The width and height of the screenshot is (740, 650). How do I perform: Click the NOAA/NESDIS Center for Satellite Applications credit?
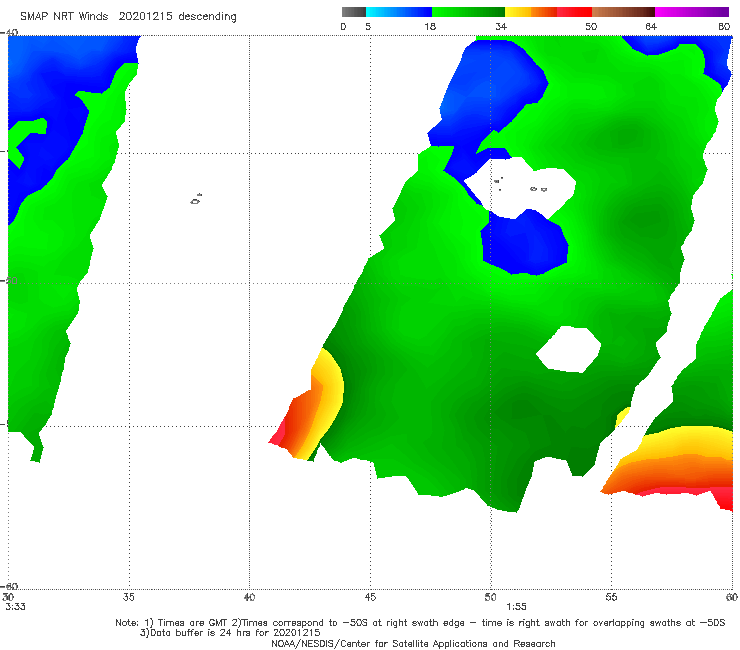pyautogui.click(x=413, y=643)
